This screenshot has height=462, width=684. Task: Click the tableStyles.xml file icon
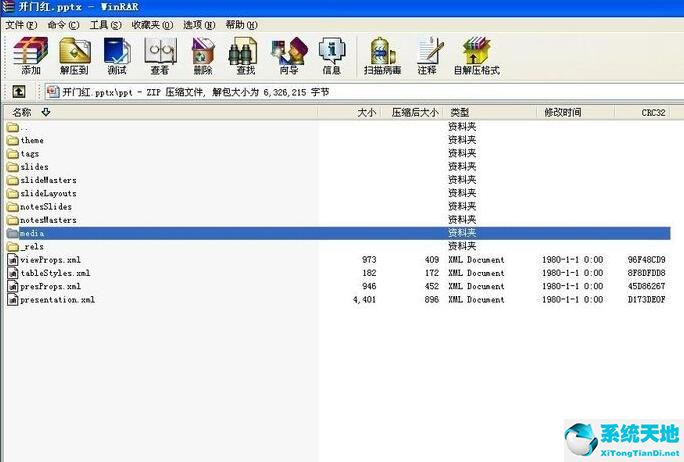(13, 273)
